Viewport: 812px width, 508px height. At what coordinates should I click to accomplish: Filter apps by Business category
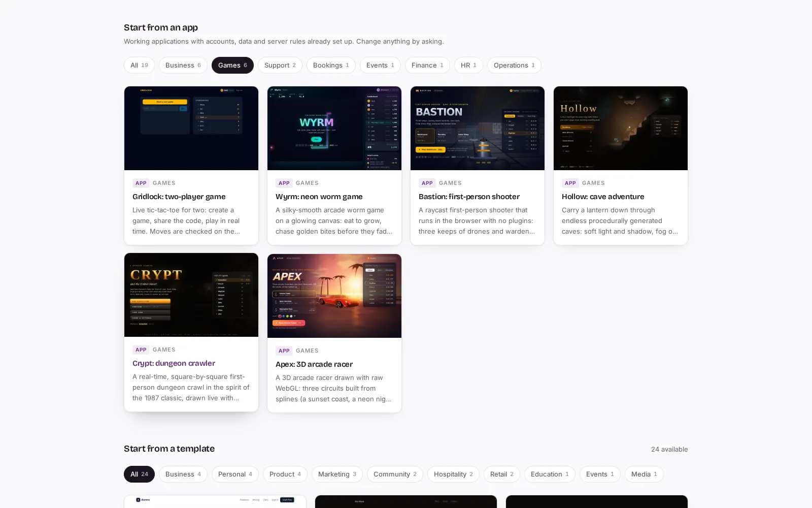tap(183, 65)
